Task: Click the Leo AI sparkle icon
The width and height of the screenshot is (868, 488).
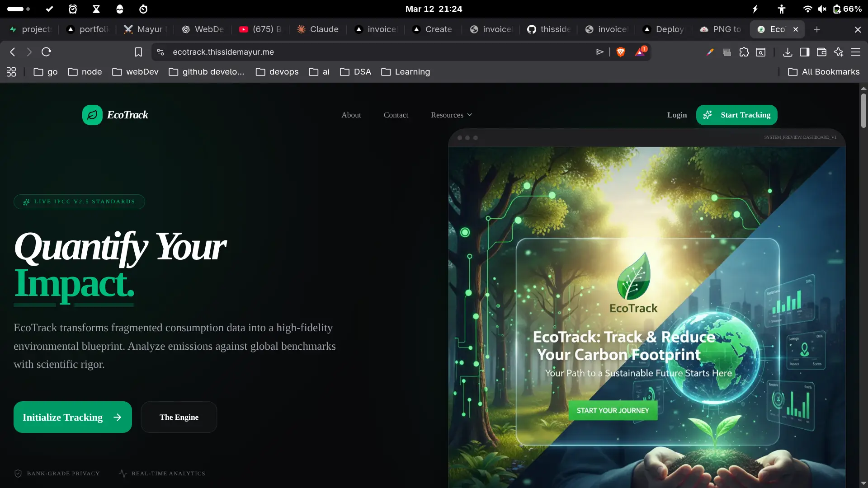Action: point(839,52)
